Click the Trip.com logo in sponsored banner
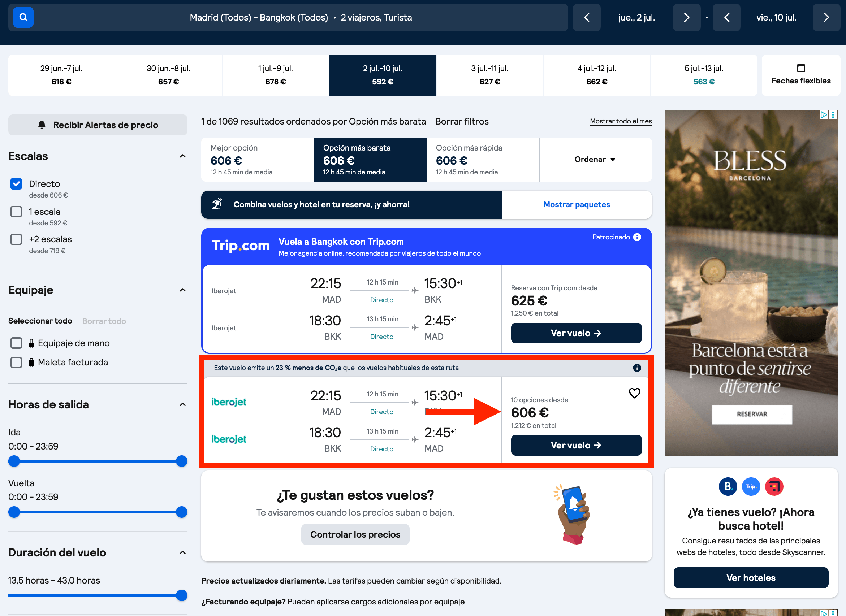The width and height of the screenshot is (846, 616). (x=241, y=246)
